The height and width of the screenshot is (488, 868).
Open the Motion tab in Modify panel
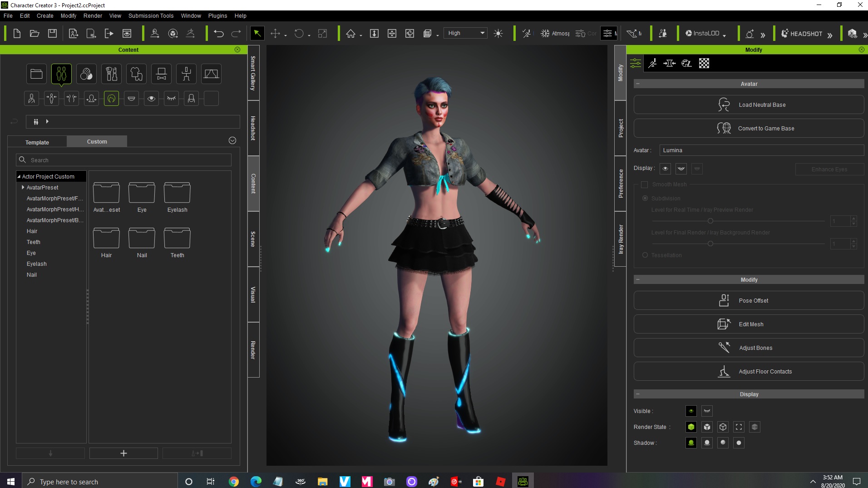pyautogui.click(x=652, y=63)
